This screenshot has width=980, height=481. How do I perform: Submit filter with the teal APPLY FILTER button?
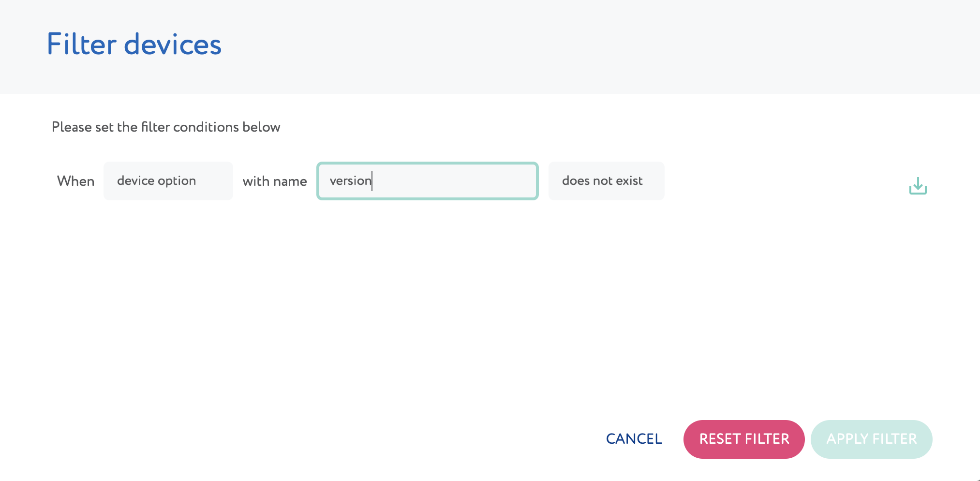pos(872,439)
